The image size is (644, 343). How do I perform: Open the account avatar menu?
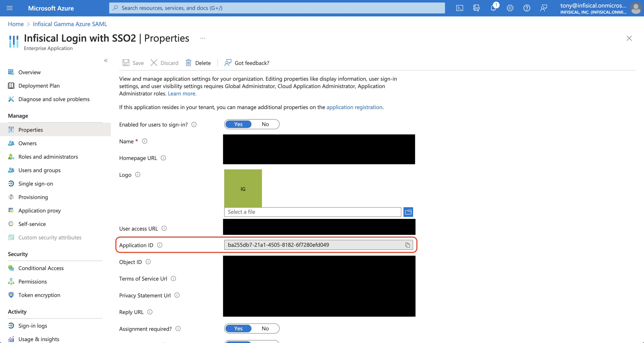636,8
